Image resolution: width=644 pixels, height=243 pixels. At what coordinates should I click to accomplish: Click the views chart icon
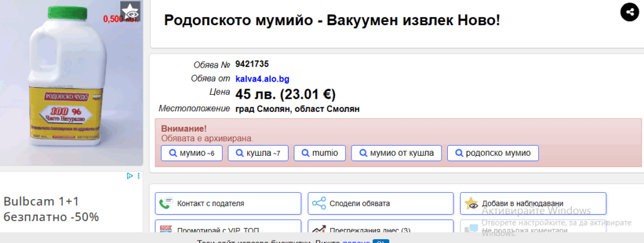[x=319, y=229]
